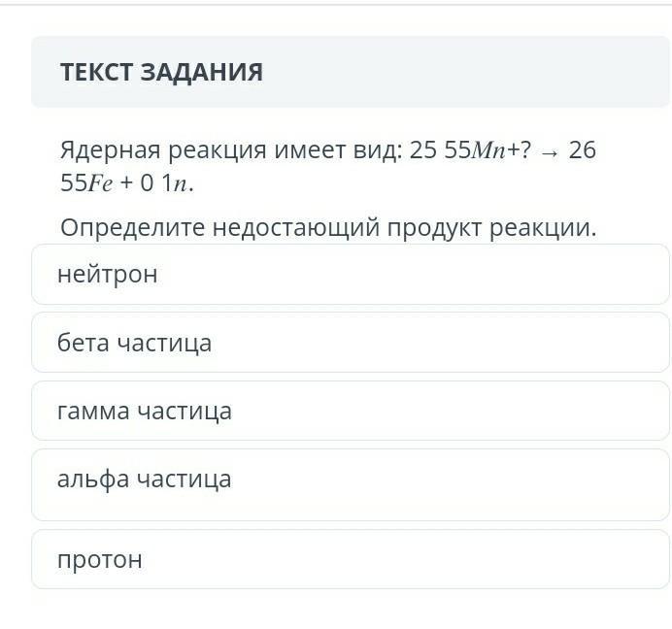
Task: Choose "протон" as the answer
Action: pyautogui.click(x=99, y=559)
